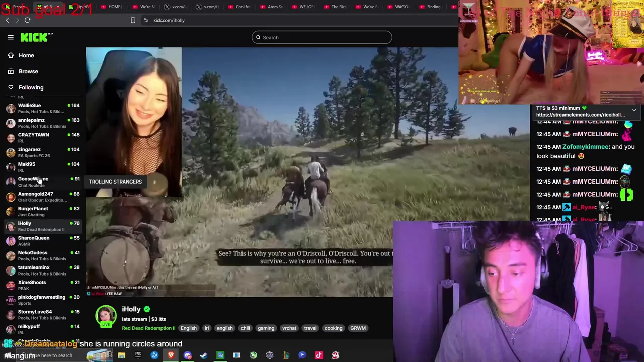Open the WallieSue channel

tap(43, 108)
